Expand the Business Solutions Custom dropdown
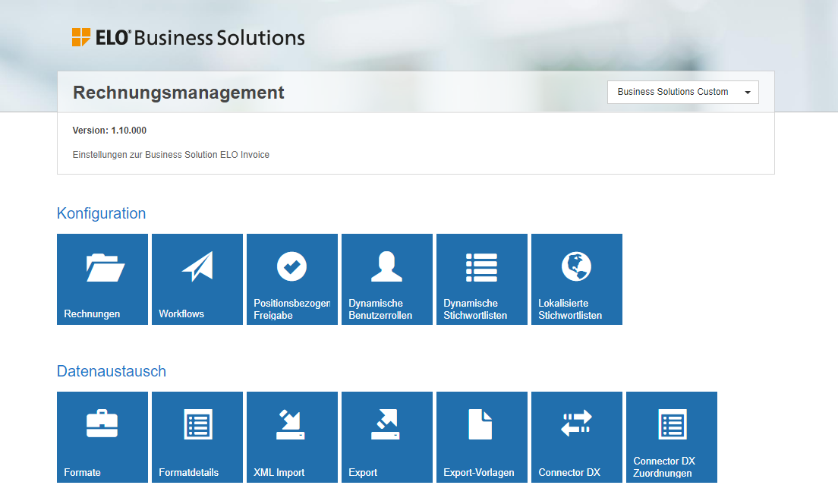Image resolution: width=838 pixels, height=504 pixels. point(682,92)
